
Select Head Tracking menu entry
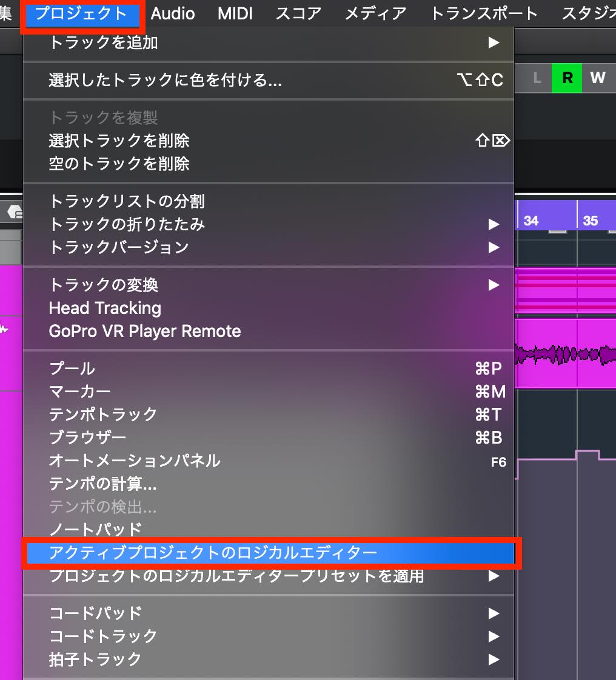269,308
